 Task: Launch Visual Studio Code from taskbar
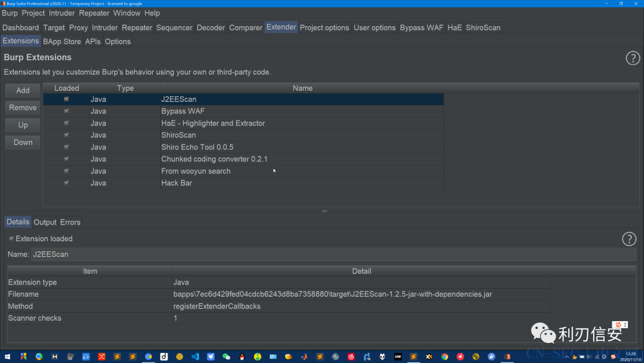pos(195,356)
